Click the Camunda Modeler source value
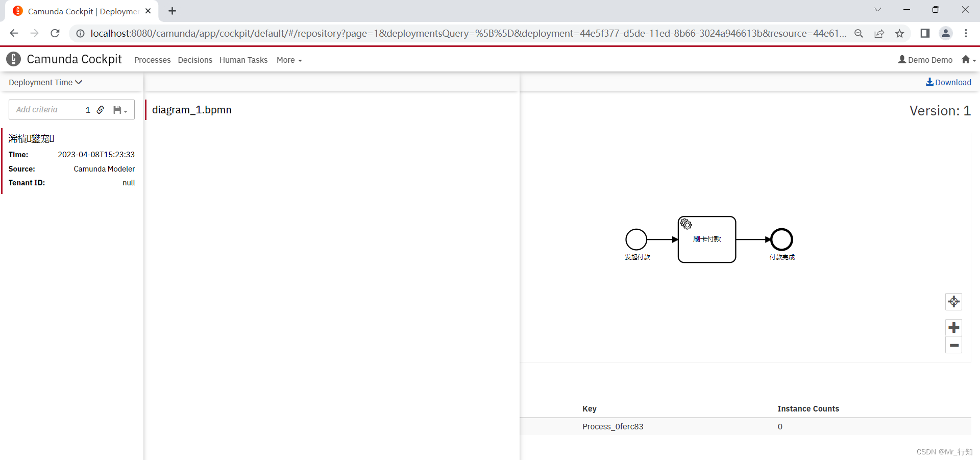The width and height of the screenshot is (980, 460). [104, 169]
